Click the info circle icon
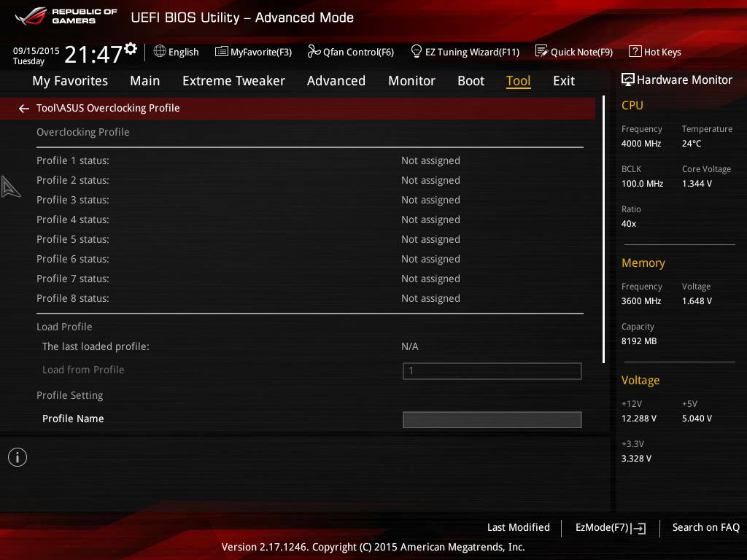 pyautogui.click(x=18, y=457)
